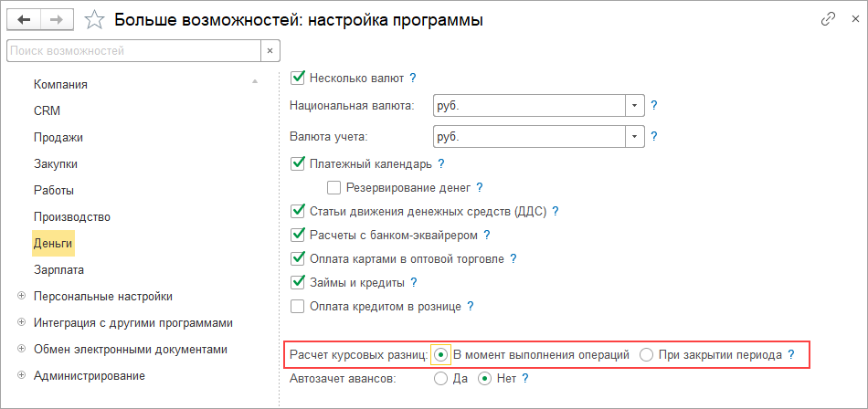868x409 pixels.
Task: Open the Национальная валюта dropdown
Action: 635,105
